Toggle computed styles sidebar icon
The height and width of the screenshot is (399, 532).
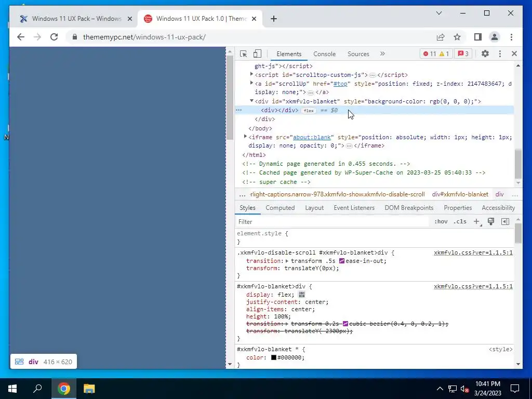pos(505,221)
